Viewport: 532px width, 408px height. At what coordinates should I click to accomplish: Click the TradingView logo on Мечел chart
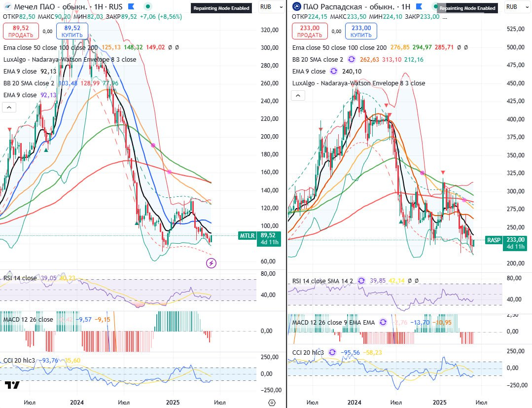click(12, 385)
